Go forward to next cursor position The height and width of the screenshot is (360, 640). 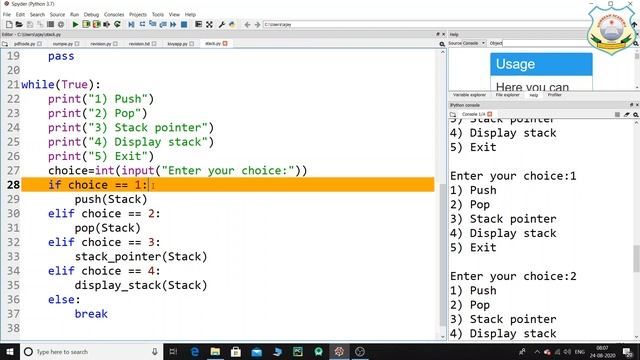257,24
